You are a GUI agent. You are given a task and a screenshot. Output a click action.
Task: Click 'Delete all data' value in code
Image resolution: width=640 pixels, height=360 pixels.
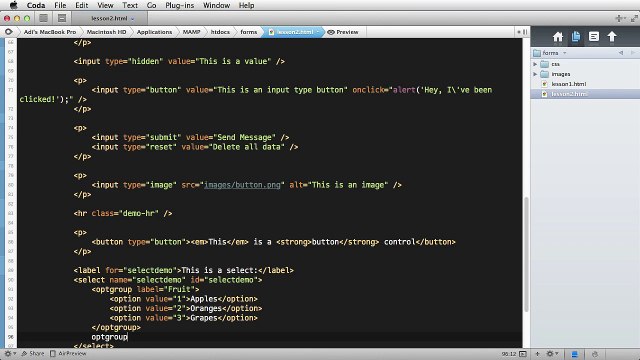(247, 147)
